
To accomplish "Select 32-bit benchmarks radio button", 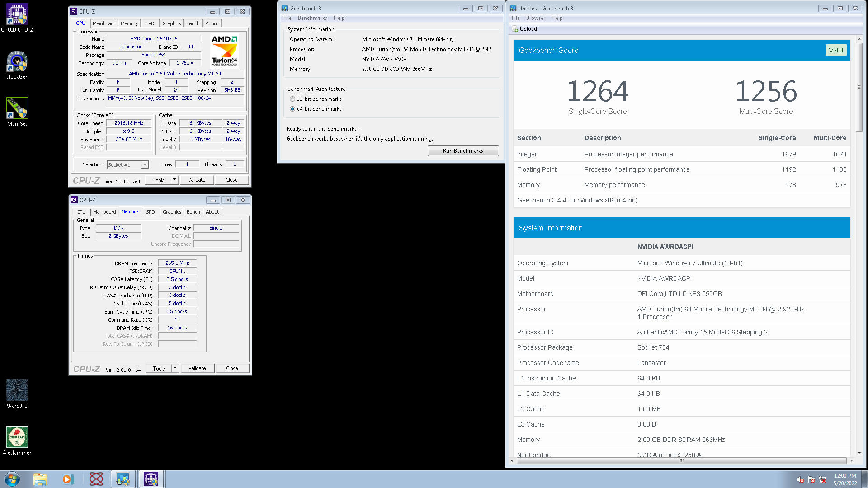I will (292, 99).
